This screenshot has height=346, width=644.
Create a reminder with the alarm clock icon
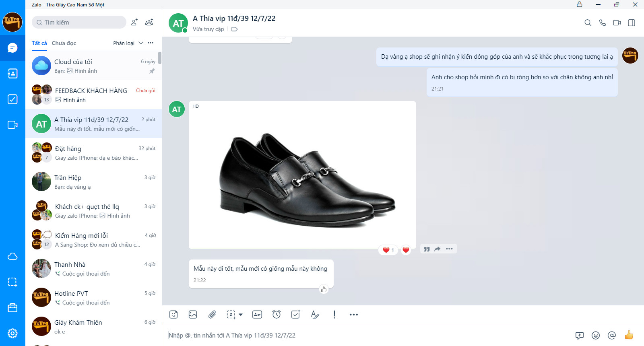pos(277,315)
